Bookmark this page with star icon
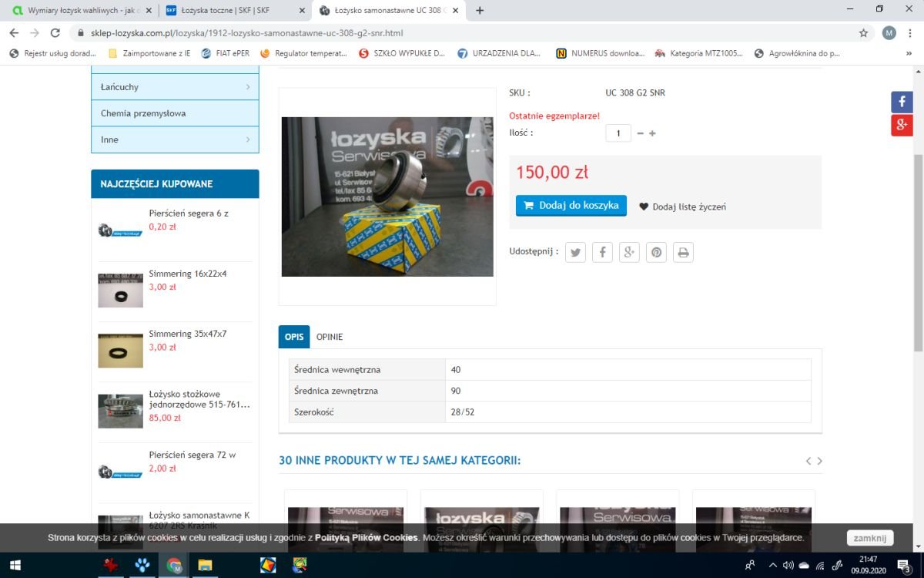Screen dimensions: 924x578 point(863,33)
